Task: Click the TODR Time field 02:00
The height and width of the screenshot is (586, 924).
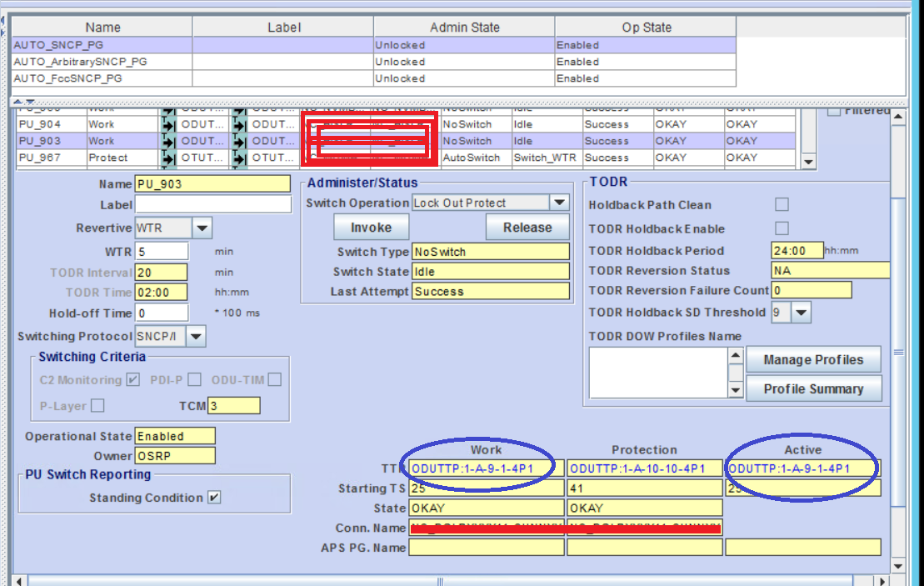Action: 162,293
